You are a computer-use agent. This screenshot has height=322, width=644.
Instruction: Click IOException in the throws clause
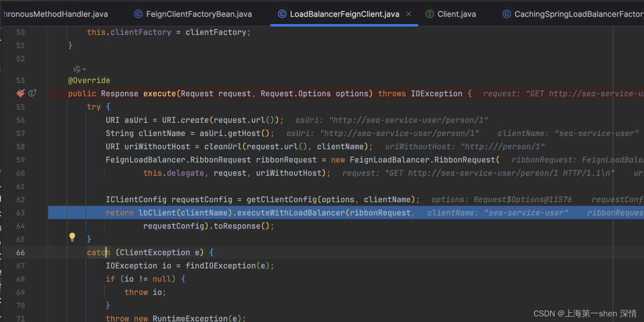pyautogui.click(x=437, y=94)
